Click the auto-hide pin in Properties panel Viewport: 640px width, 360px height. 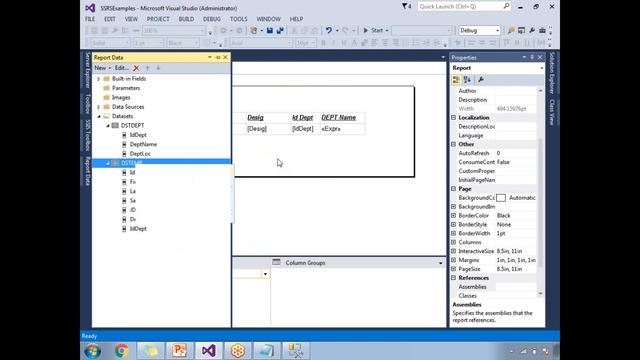pos(532,58)
